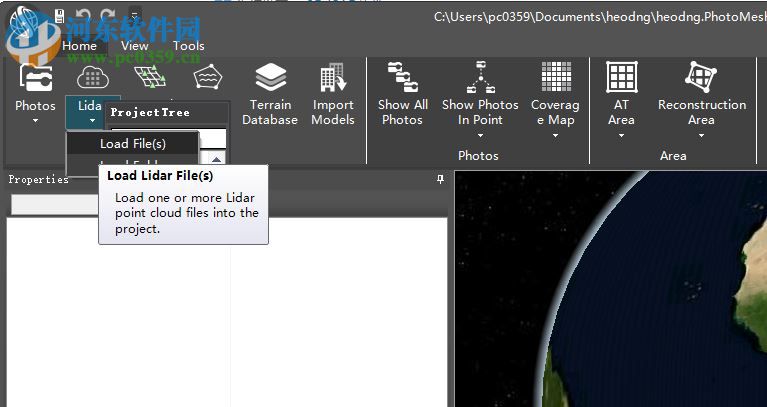
Task: Click the water polygon icon
Action: click(208, 77)
